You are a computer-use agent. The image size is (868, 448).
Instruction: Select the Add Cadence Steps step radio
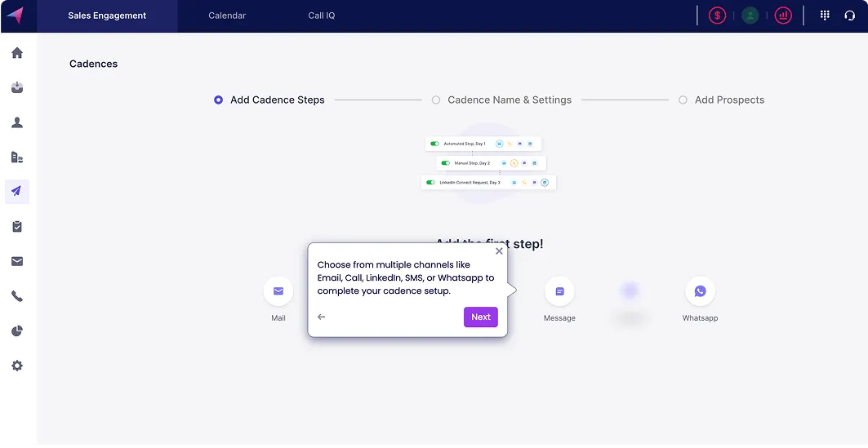219,100
